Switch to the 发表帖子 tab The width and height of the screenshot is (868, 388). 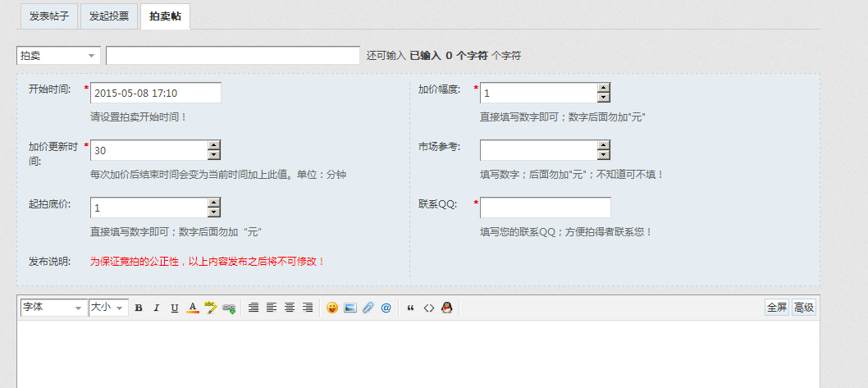49,16
